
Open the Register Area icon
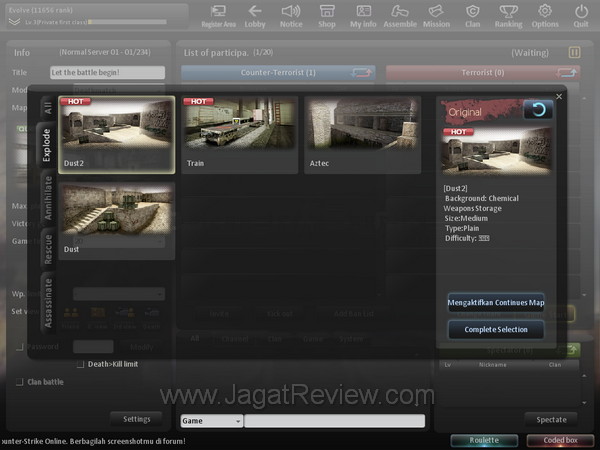pyautogui.click(x=218, y=16)
